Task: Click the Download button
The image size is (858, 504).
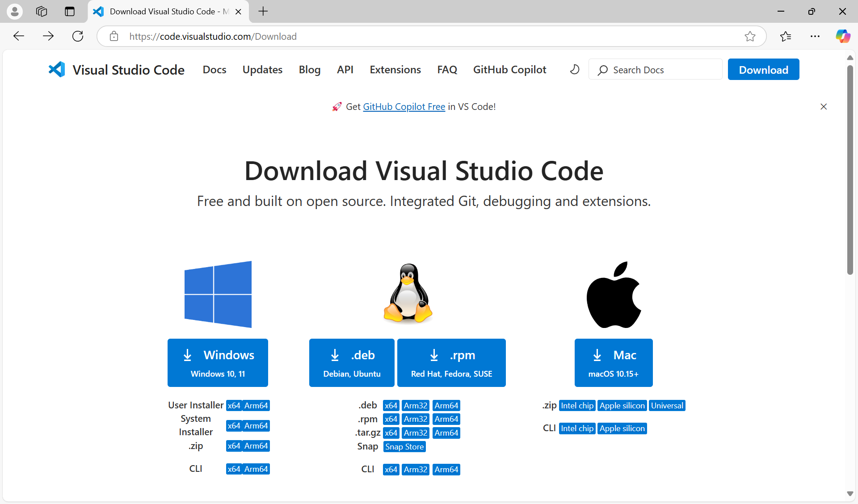Action: (x=763, y=69)
